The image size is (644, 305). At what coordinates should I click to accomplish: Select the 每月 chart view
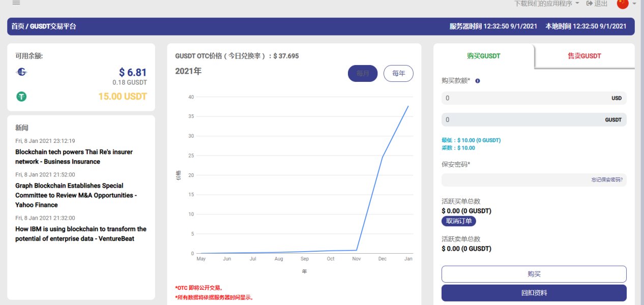point(363,73)
